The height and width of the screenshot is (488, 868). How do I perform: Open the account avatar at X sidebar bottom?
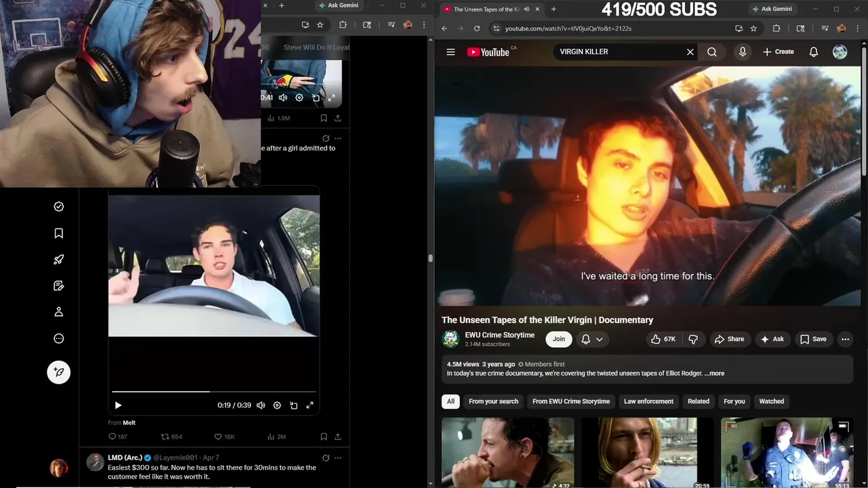click(59, 468)
